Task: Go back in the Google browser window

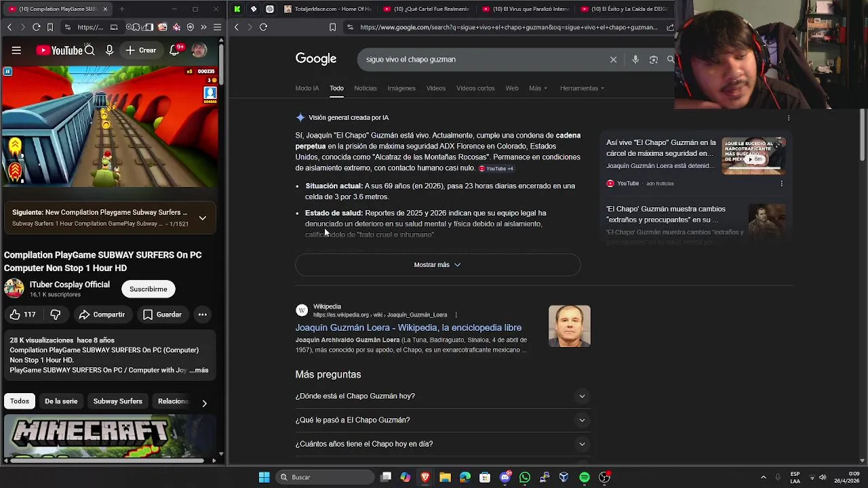Action: tap(236, 27)
